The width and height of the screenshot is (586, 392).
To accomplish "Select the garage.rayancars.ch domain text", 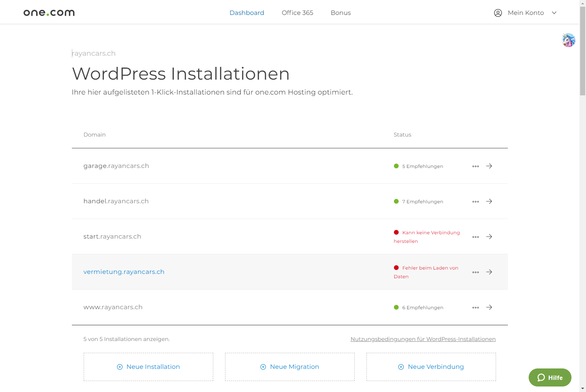I will [116, 166].
